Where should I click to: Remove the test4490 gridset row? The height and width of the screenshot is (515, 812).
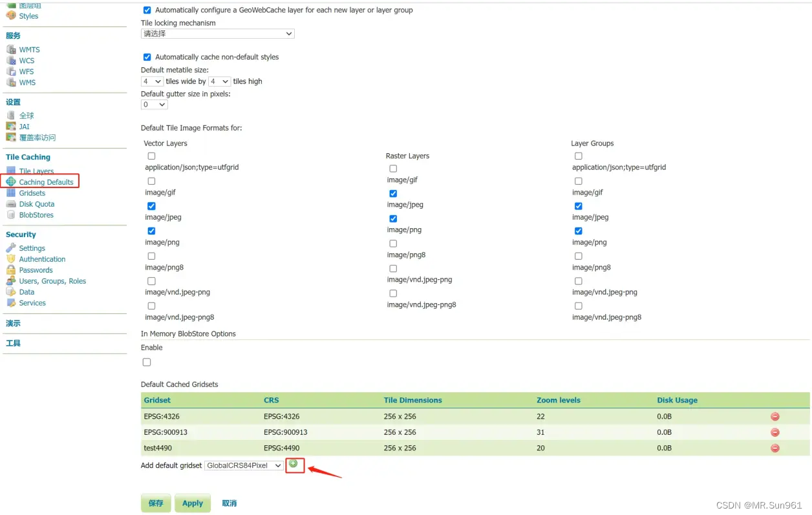coord(775,448)
